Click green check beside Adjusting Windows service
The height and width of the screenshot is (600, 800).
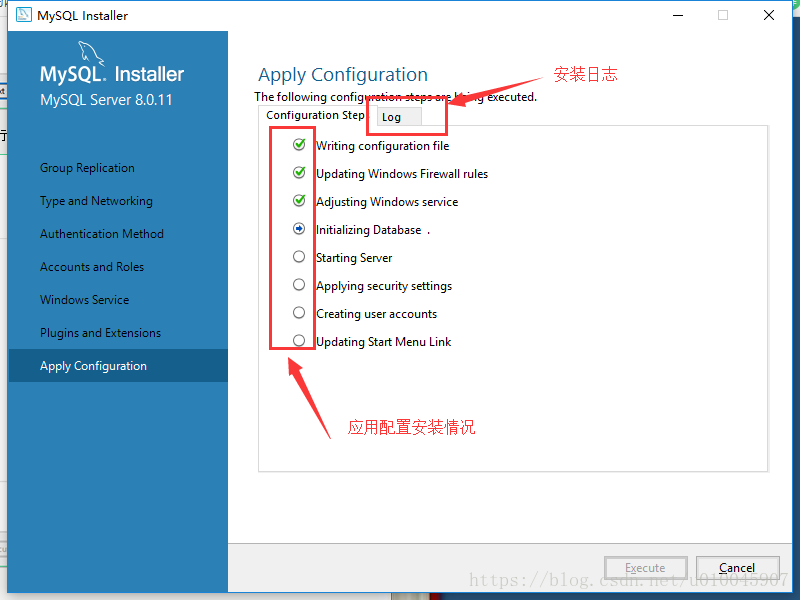coord(299,201)
